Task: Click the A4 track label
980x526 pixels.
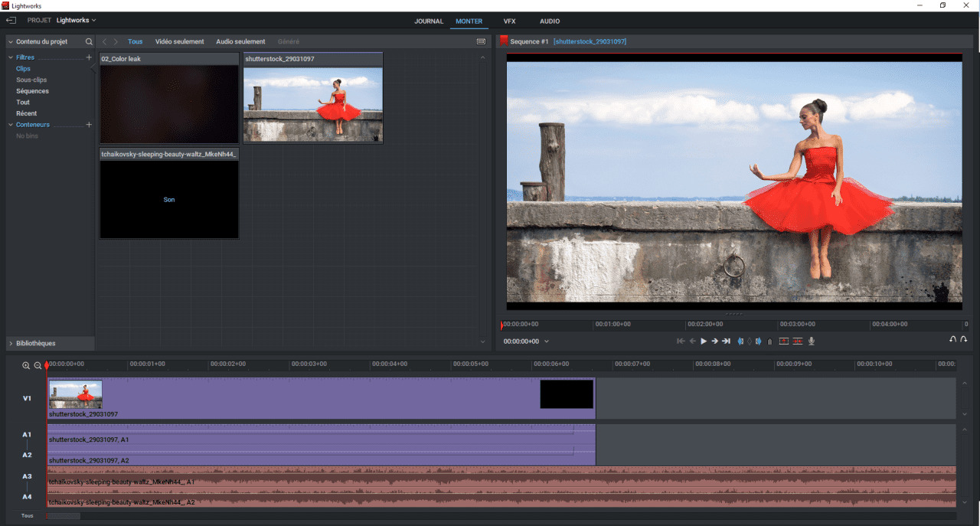Action: coord(27,497)
